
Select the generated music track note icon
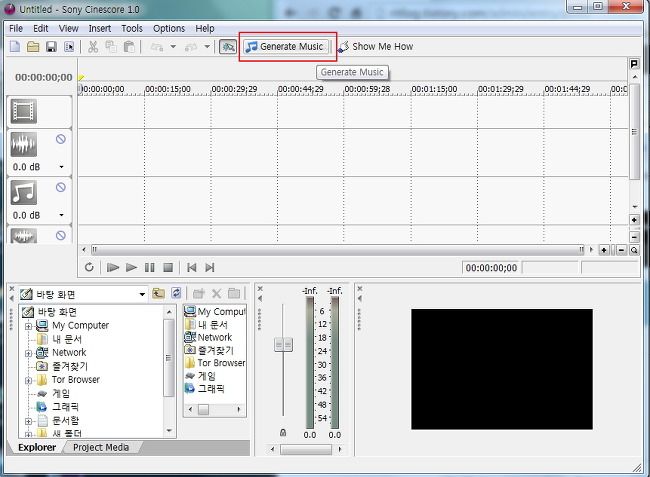tap(24, 192)
